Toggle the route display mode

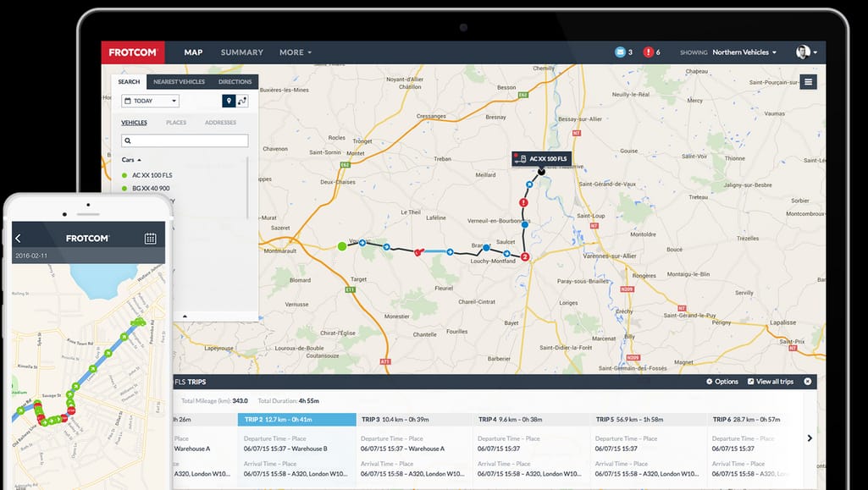pyautogui.click(x=242, y=102)
